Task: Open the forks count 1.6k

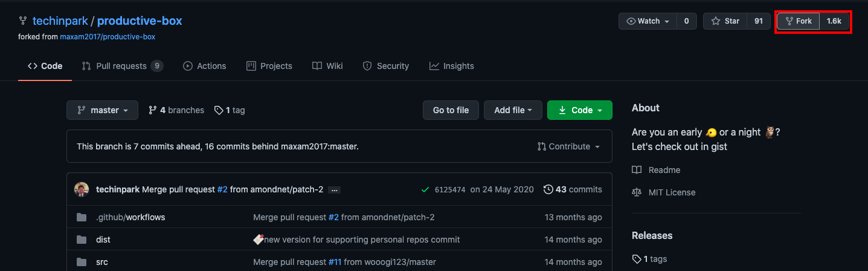Action: pyautogui.click(x=834, y=21)
